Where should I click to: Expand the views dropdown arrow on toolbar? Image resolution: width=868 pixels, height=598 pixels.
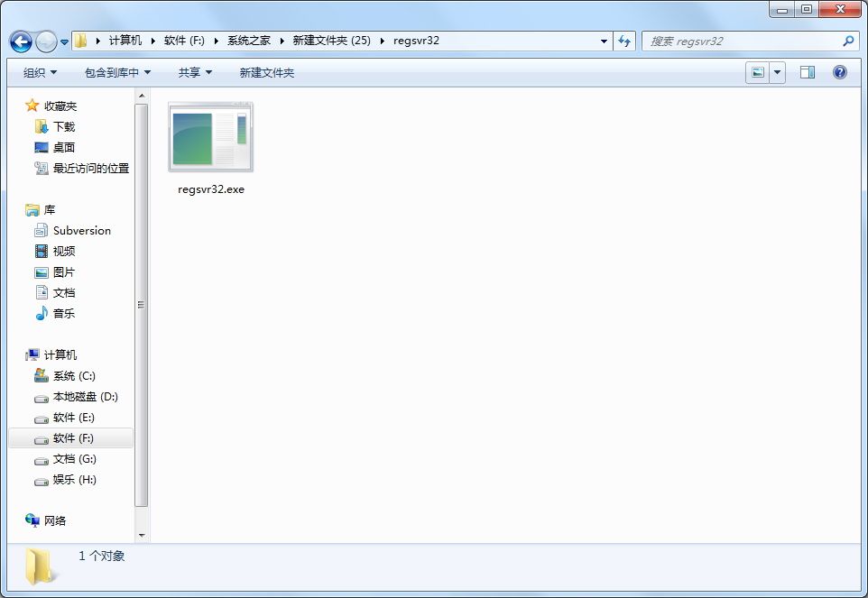777,72
